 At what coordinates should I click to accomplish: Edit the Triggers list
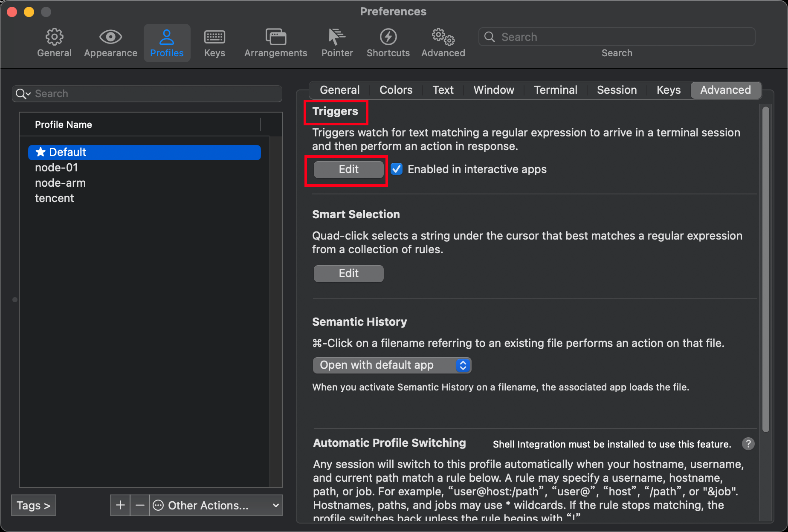click(348, 169)
